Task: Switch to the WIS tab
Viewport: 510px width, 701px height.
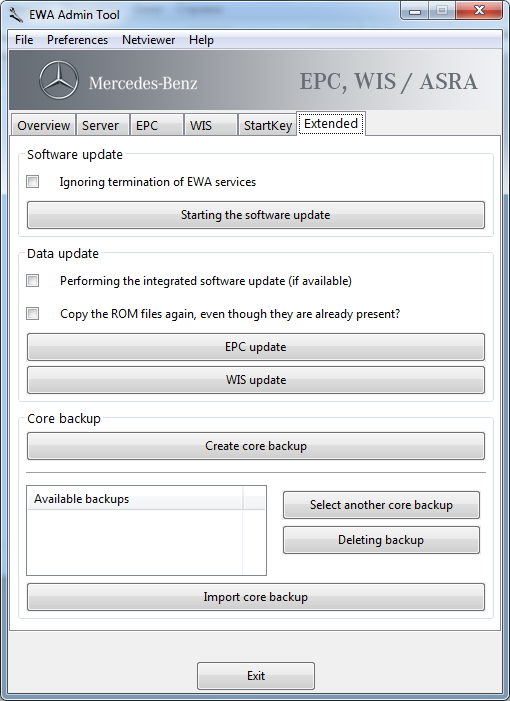Action: (211, 125)
